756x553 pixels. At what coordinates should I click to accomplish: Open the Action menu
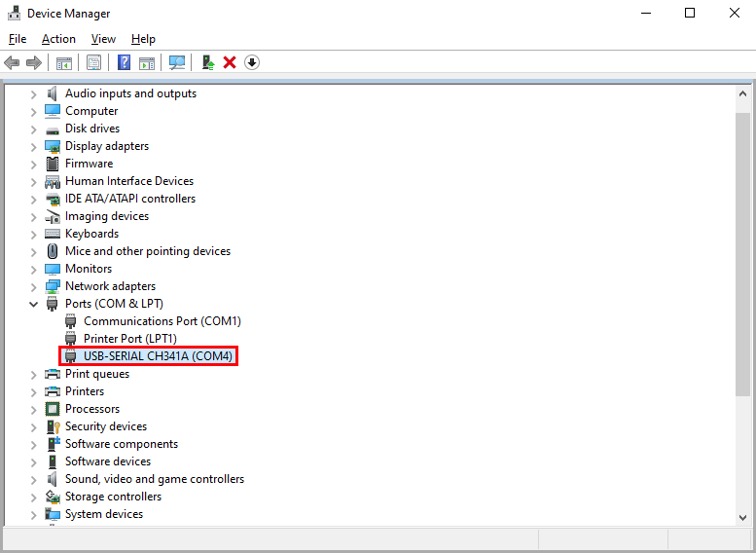tap(58, 39)
